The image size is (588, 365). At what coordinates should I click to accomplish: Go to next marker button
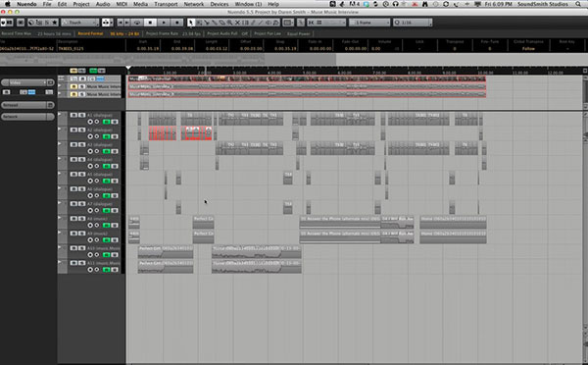(x=127, y=23)
